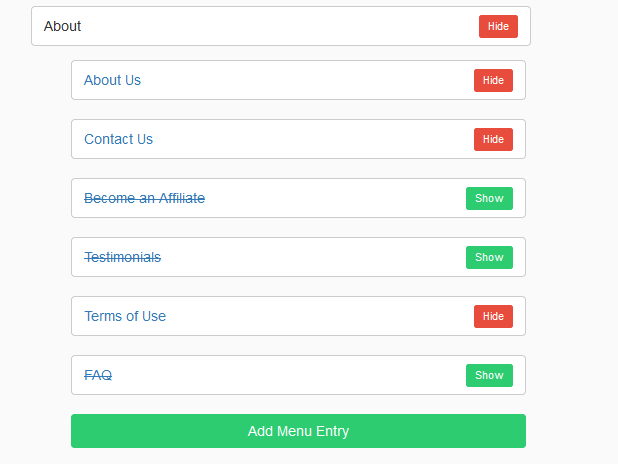Show the Testimonials entry
The height and width of the screenshot is (464, 618).
(x=489, y=257)
